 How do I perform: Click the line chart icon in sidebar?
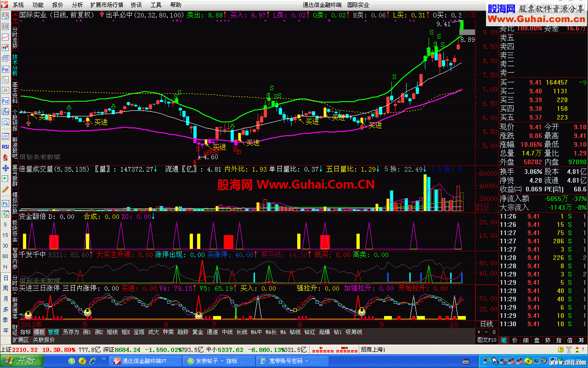pyautogui.click(x=5, y=37)
